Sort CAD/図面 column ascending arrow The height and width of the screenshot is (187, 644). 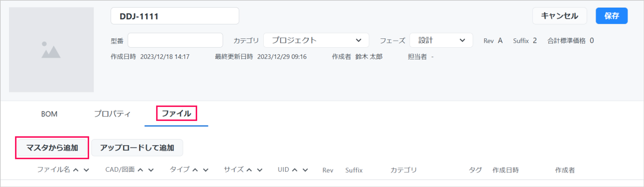click(x=140, y=170)
